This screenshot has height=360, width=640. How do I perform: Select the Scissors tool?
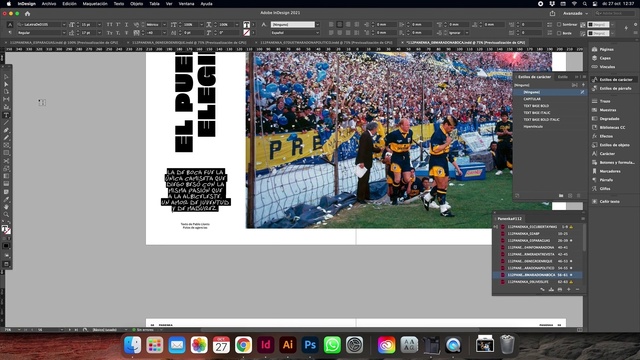tap(6, 161)
